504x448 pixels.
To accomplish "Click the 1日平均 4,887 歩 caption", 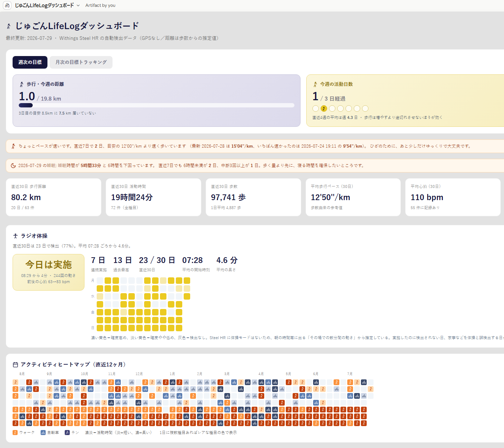I will [226, 208].
